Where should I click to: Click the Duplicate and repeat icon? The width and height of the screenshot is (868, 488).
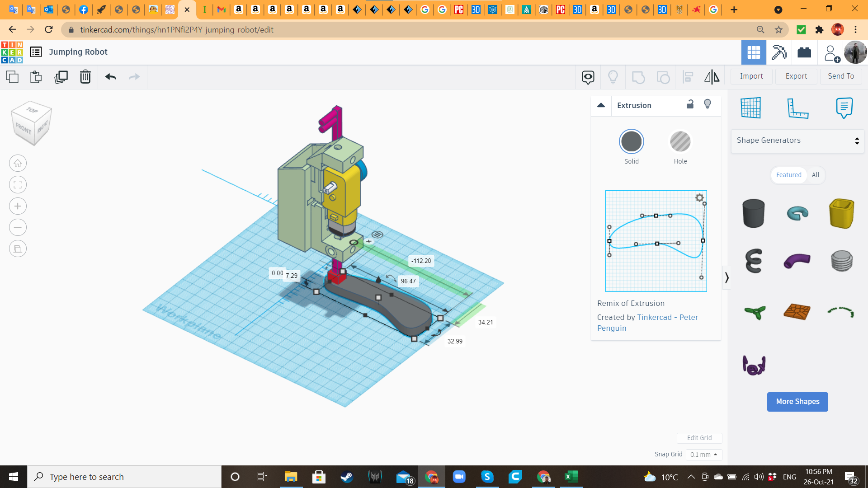61,77
